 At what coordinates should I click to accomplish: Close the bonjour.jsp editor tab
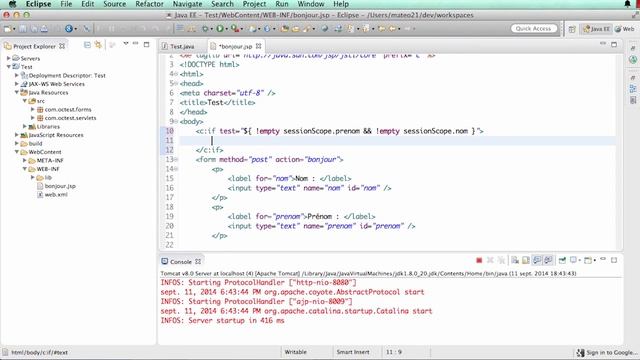[258, 46]
